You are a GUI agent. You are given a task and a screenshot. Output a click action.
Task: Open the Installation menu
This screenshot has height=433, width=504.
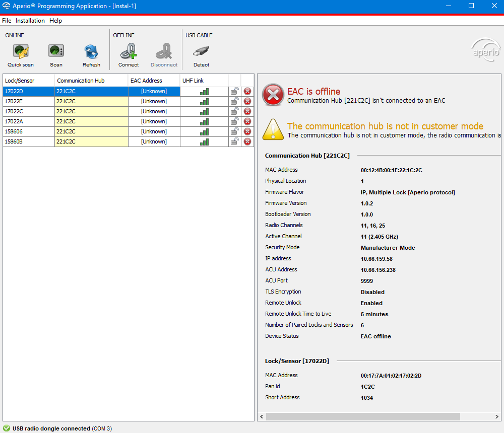pyautogui.click(x=30, y=21)
